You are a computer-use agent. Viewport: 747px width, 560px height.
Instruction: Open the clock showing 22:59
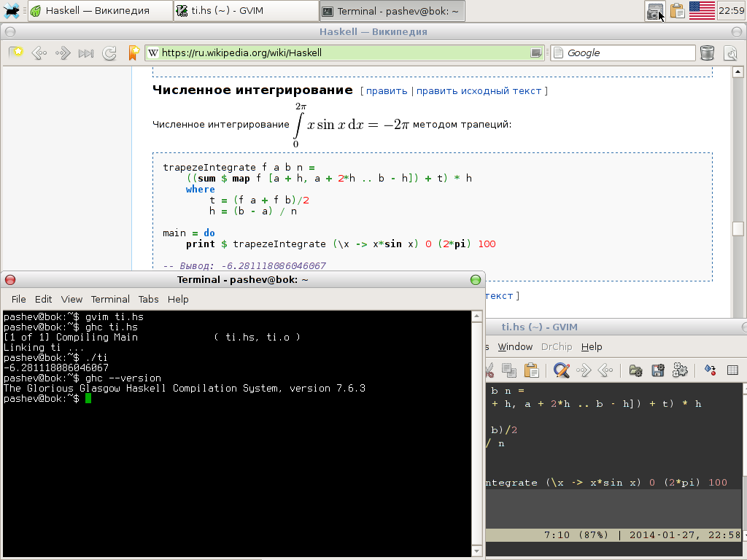731,10
